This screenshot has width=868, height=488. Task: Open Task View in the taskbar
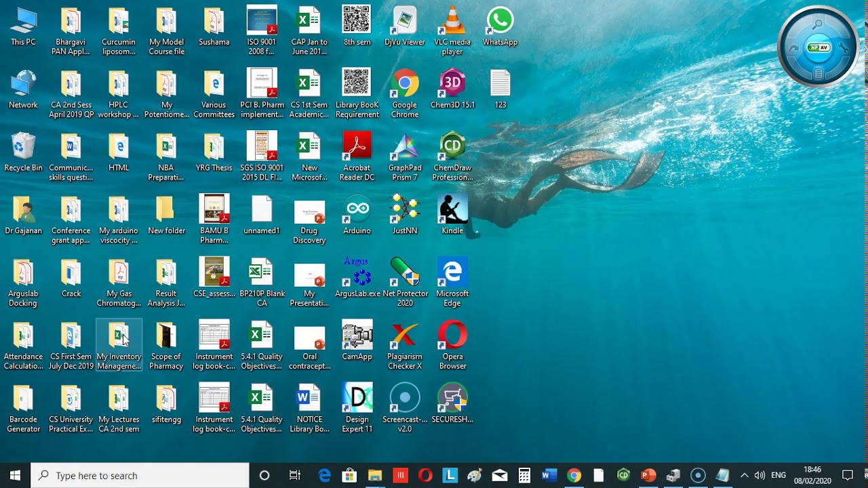coord(294,475)
